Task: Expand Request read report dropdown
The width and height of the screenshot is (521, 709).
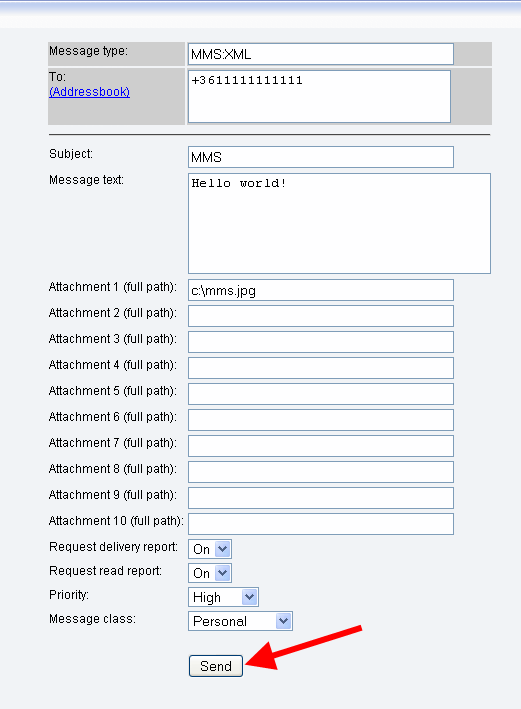Action: coord(210,573)
